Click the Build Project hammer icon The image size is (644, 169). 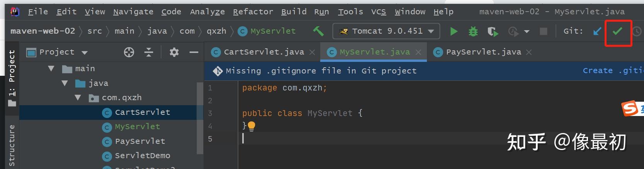(318, 31)
